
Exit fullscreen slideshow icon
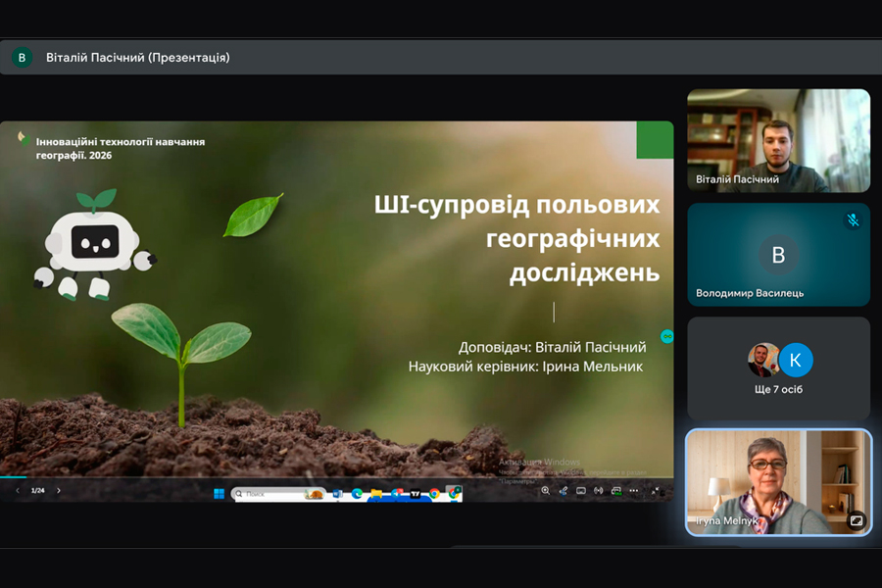click(655, 491)
